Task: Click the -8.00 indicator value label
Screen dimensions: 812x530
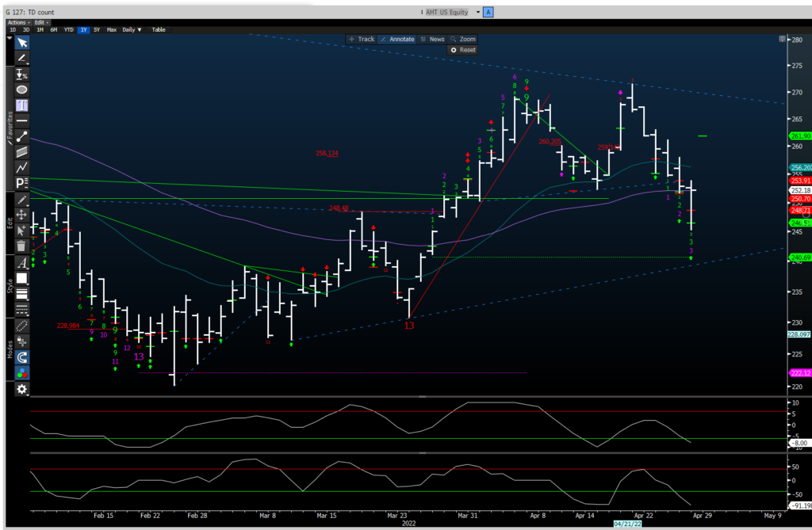Action: [800, 443]
